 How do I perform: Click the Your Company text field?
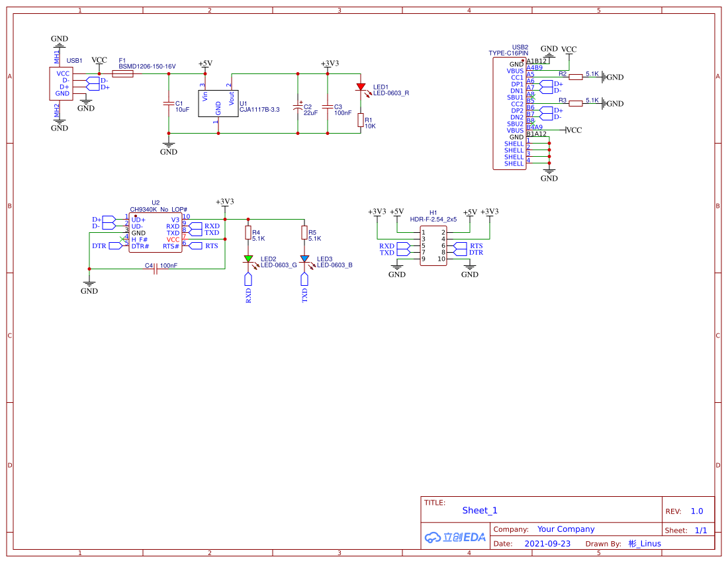pyautogui.click(x=566, y=529)
